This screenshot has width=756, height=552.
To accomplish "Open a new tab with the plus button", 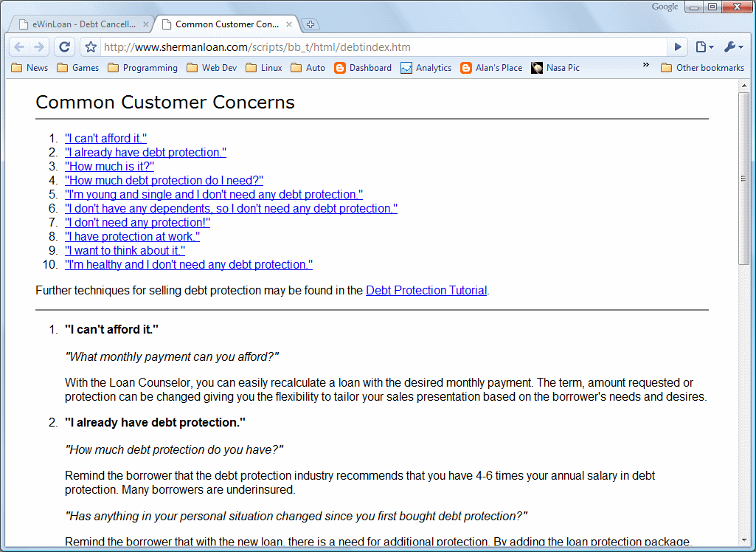I will (x=311, y=24).
